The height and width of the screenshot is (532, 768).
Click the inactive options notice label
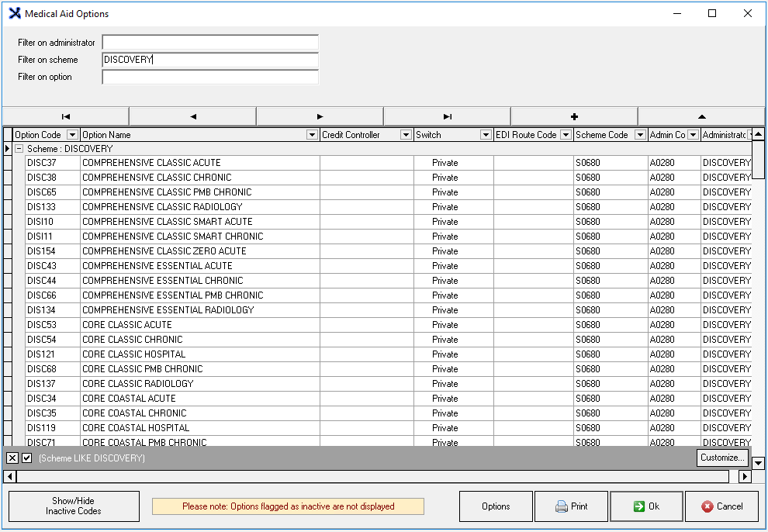288,506
